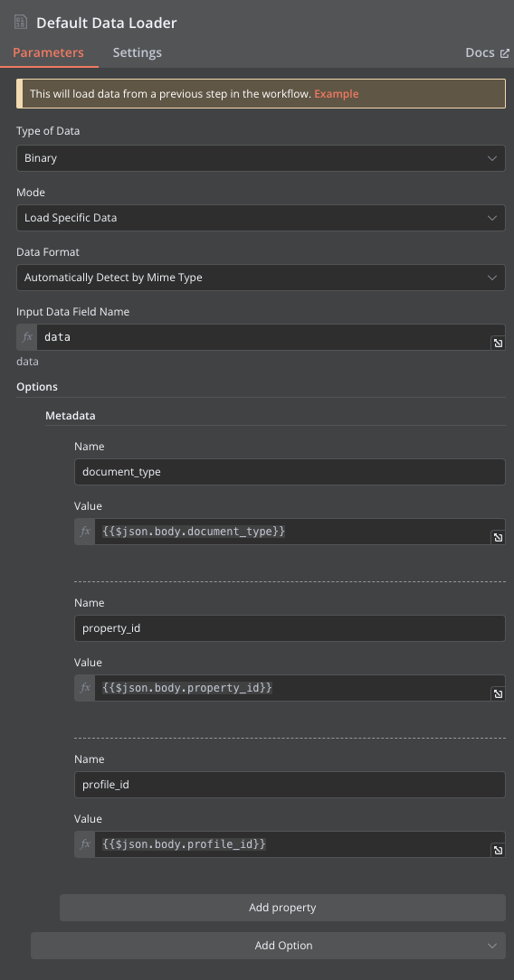Viewport: 514px width, 980px height.
Task: Open the Data Format dropdown
Action: (x=261, y=277)
